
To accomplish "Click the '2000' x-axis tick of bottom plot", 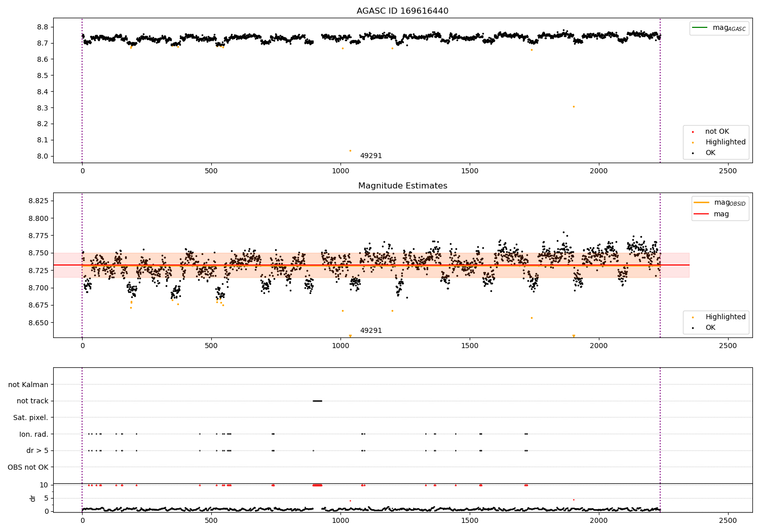I will point(599,521).
